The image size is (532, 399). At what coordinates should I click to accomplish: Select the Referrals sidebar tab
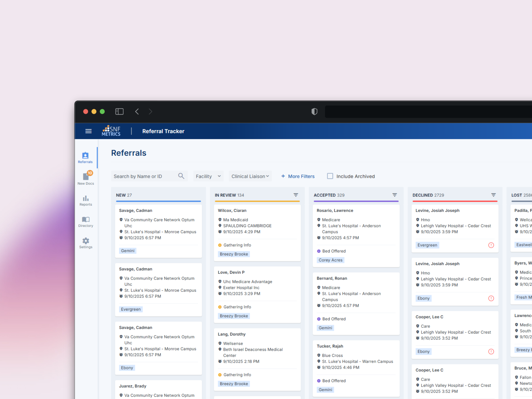[85, 157]
